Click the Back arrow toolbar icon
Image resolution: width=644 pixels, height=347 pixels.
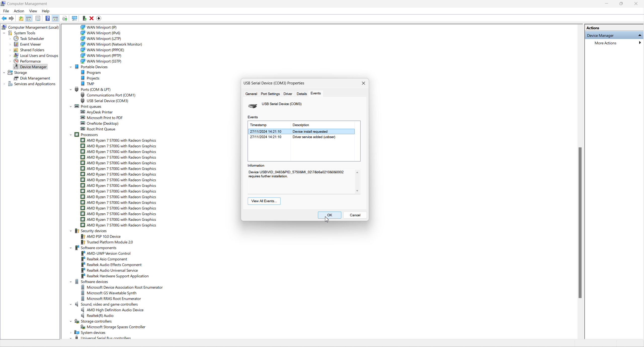pos(4,18)
